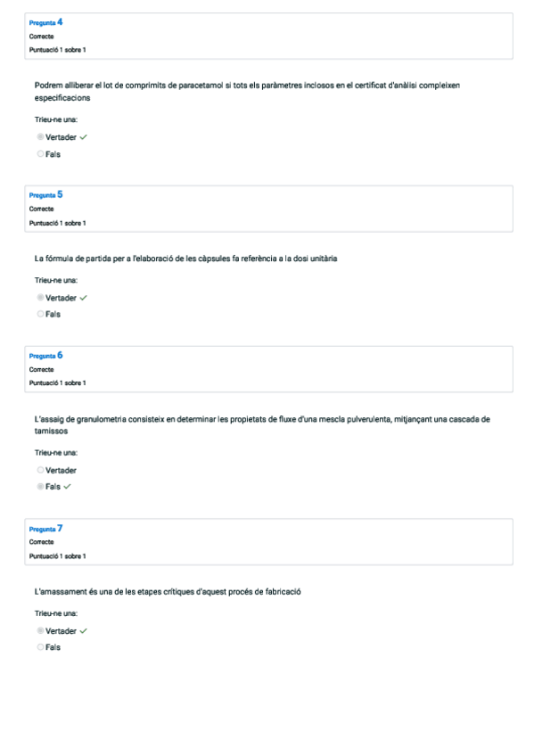Click the granulometria assay question text
Screen dimensions: 534x756
(262, 425)
